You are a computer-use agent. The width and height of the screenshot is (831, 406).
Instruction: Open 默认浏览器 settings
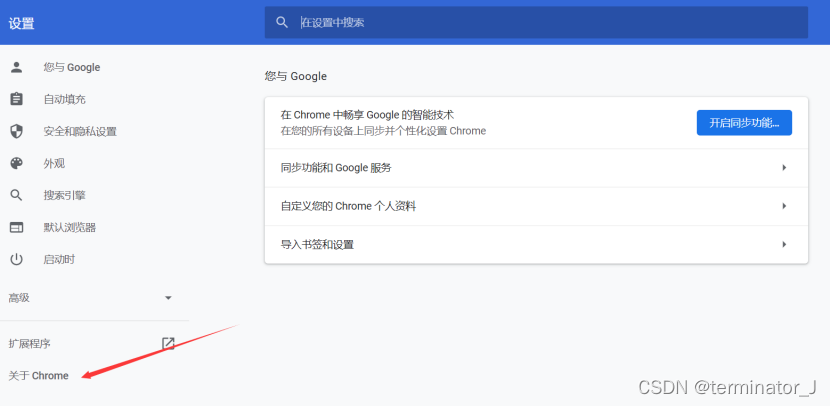pyautogui.click(x=69, y=227)
